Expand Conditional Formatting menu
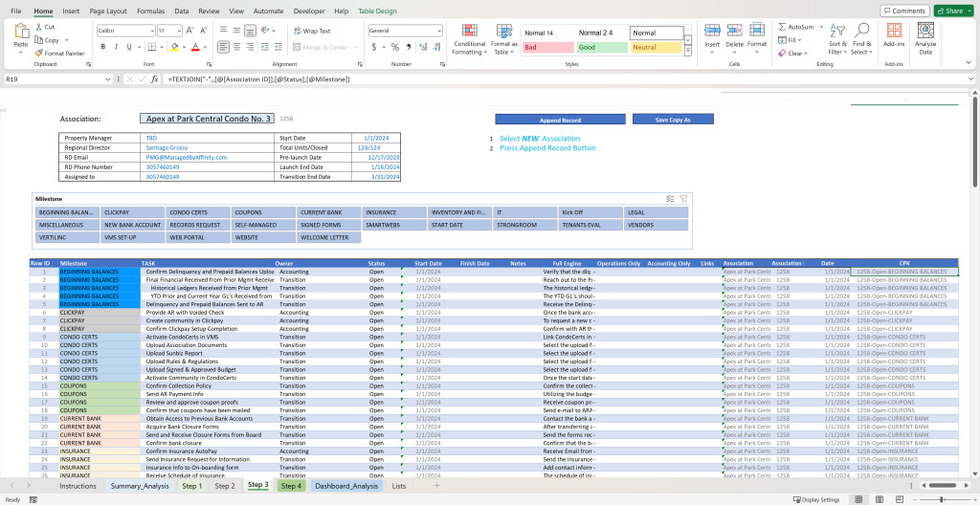The height and width of the screenshot is (505, 980). (x=469, y=40)
